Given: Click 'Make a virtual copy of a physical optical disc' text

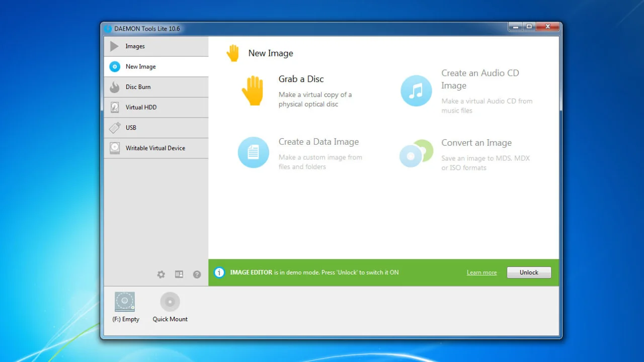Looking at the screenshot, I should [x=315, y=100].
